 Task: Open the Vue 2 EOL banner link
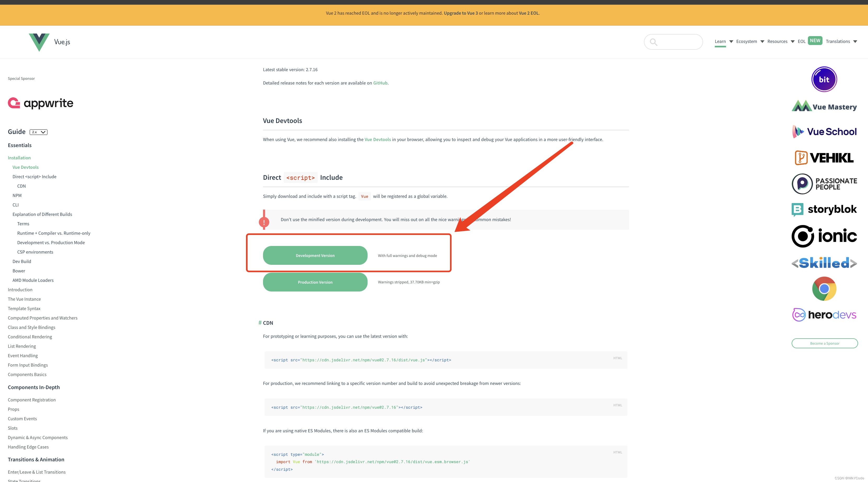tap(529, 13)
